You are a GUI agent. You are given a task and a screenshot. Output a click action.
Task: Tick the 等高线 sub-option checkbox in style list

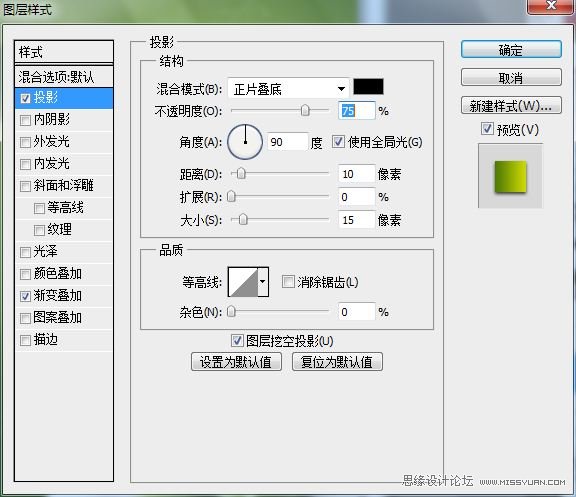click(39, 209)
